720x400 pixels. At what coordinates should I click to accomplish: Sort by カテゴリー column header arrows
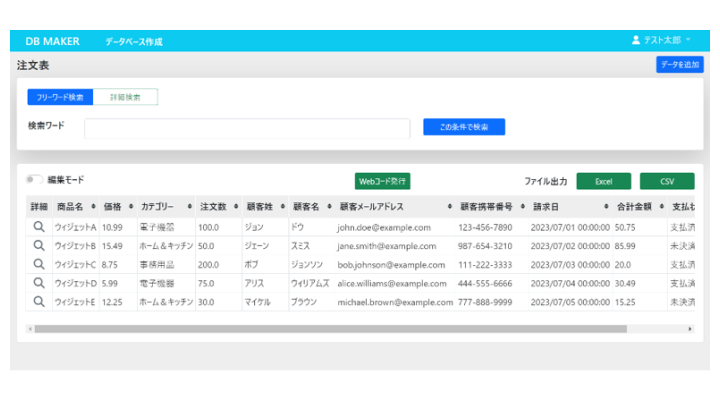[x=186, y=207]
